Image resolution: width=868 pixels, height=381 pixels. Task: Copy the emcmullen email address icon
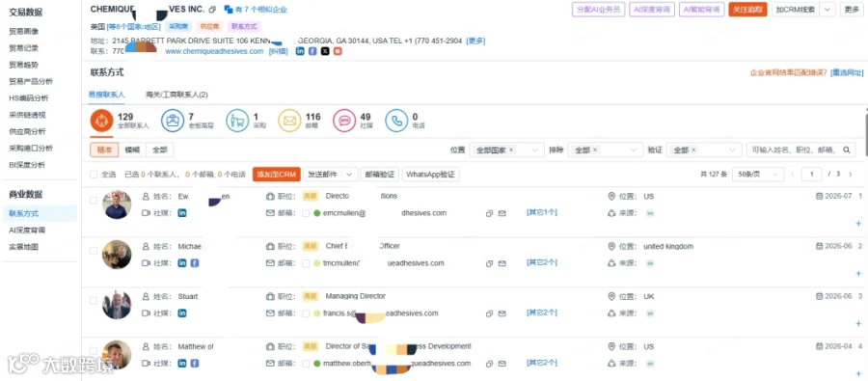coord(489,213)
